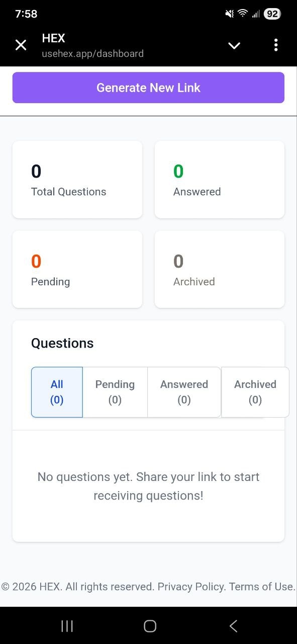This screenshot has width=297, height=644.
Task: Tap the battery indicator showing 92
Action: click(272, 14)
